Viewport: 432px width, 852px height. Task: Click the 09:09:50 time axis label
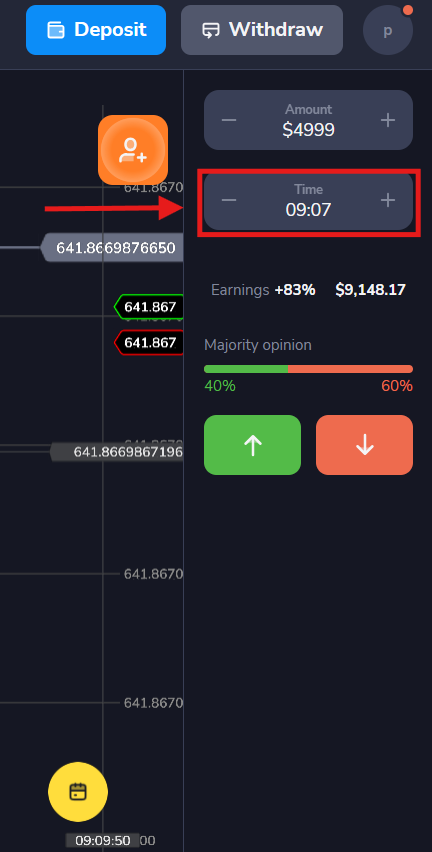(x=103, y=841)
